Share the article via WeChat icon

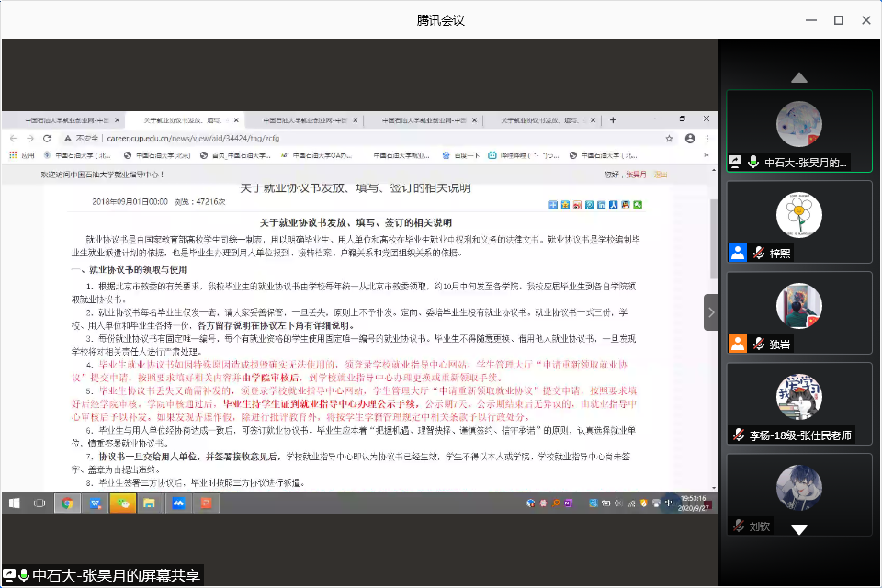(639, 205)
